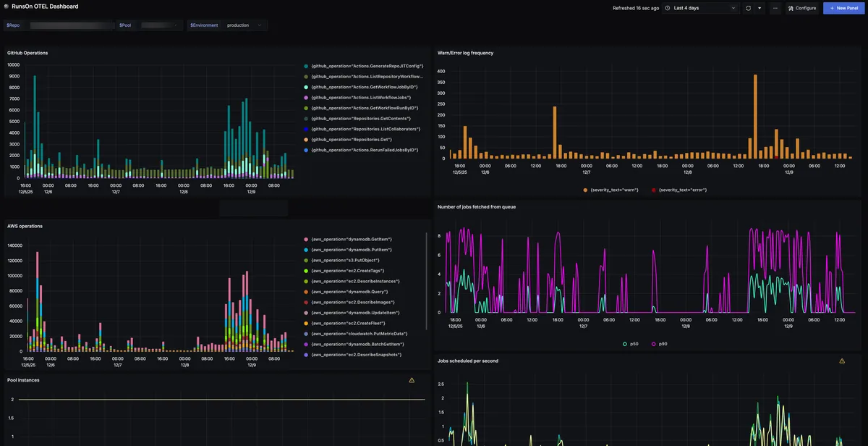Click the warning icon on Jobs scheduled panel
The width and height of the screenshot is (868, 446).
841,360
